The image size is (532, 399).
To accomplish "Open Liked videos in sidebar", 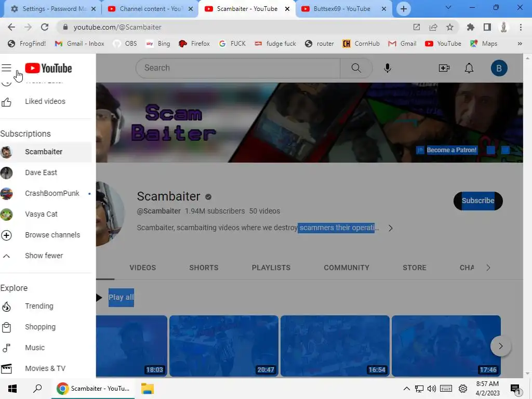I will [46, 101].
